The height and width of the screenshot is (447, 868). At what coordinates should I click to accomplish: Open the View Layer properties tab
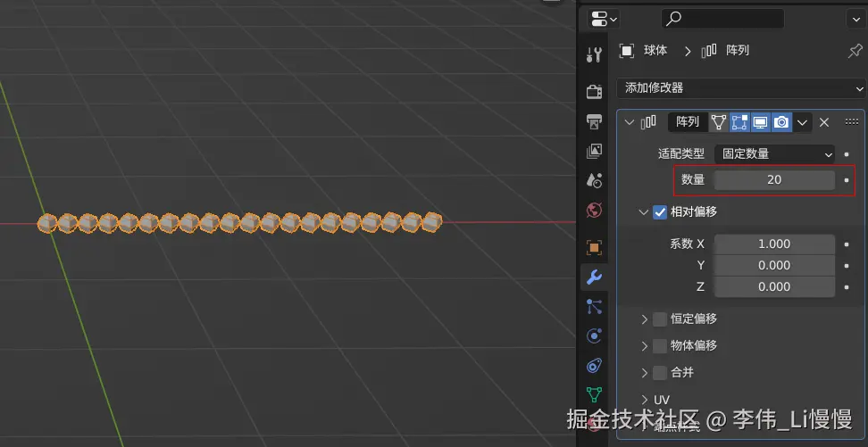pos(594,151)
